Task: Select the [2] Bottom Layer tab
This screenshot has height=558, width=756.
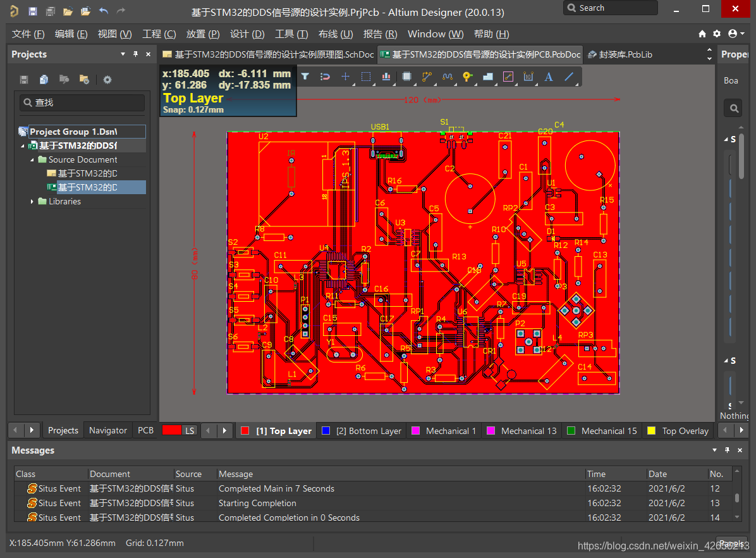Action: pos(362,431)
